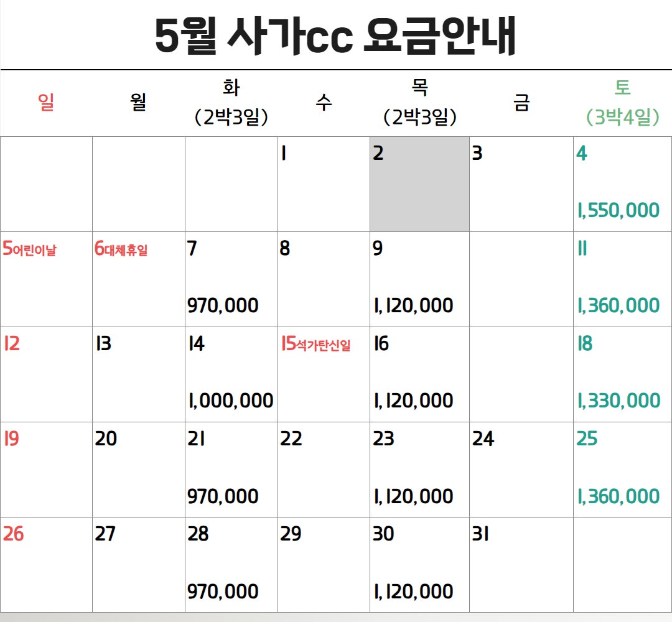Image resolution: width=672 pixels, height=622 pixels.
Task: Click the 화 (2박3일) column header
Action: click(231, 103)
